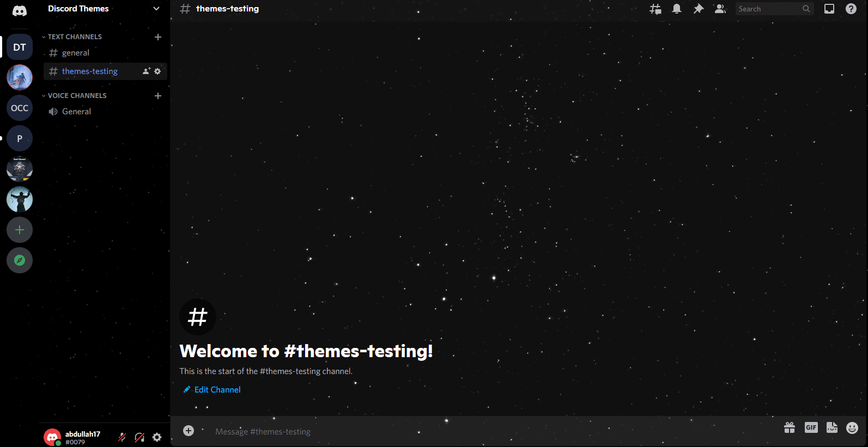Viewport: 868px width, 447px height.
Task: Create a new voice channel
Action: (158, 96)
